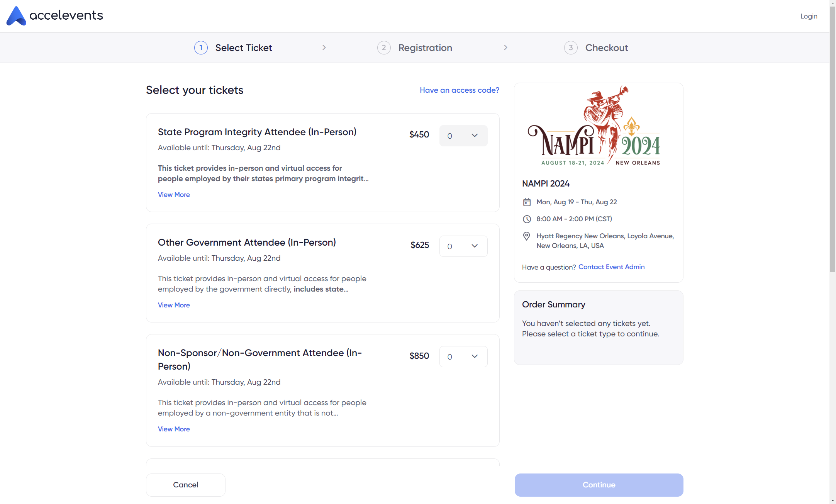Click the NAMPI 2024 event title
The height and width of the screenshot is (504, 836).
coord(546,183)
